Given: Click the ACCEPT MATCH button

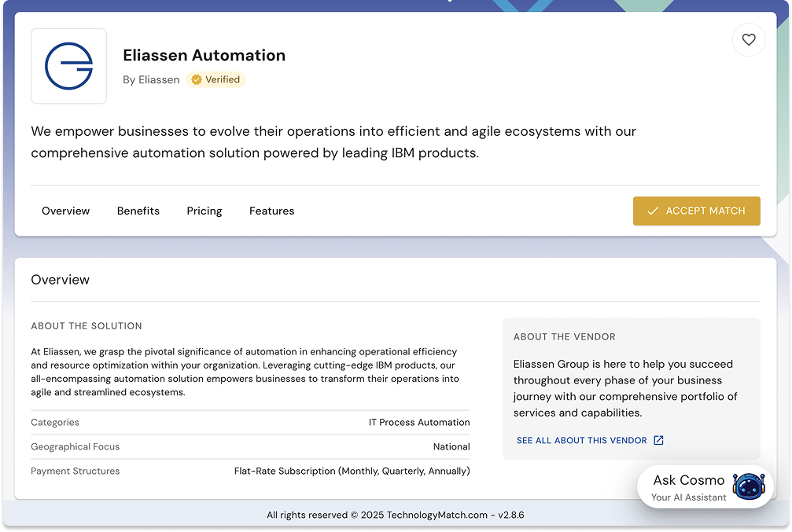Looking at the screenshot, I should [x=697, y=211].
